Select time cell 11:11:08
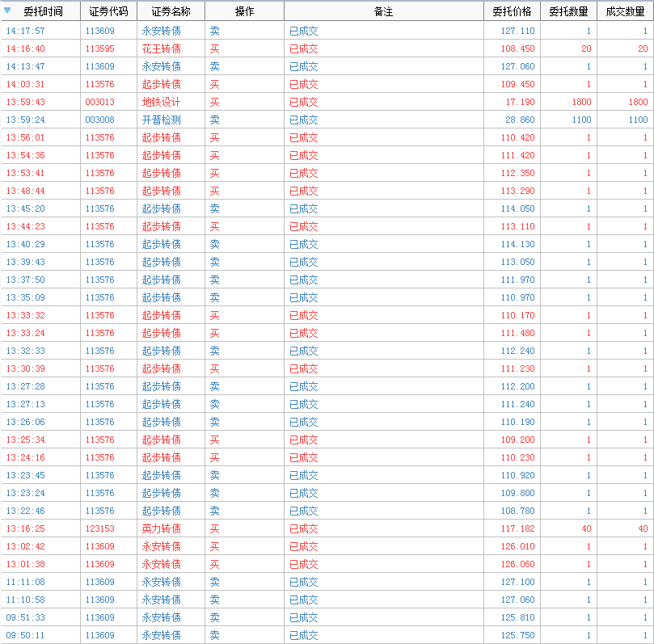 [25, 582]
